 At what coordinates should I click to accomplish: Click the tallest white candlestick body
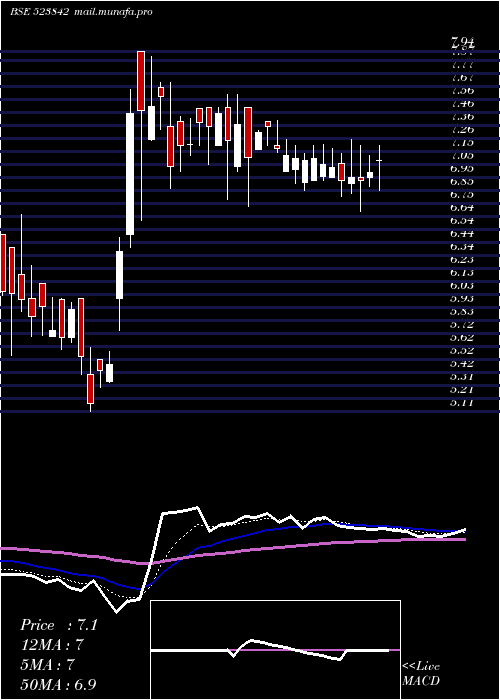[x=130, y=174]
